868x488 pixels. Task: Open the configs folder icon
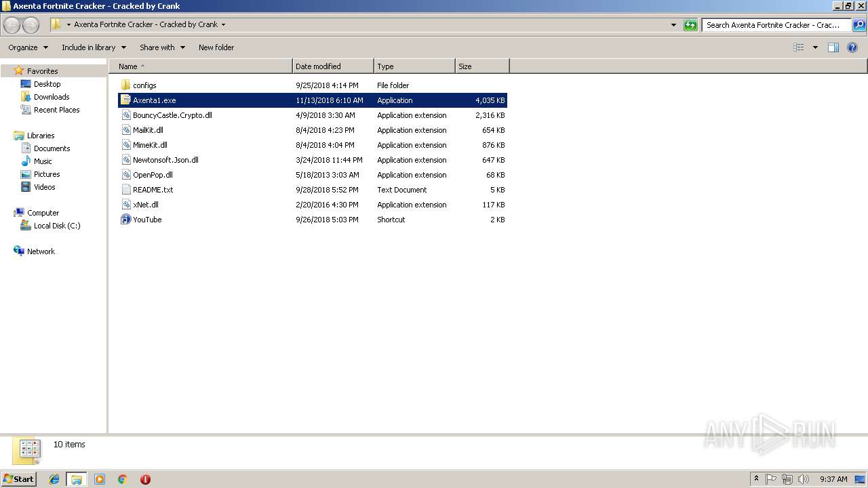pyautogui.click(x=125, y=85)
